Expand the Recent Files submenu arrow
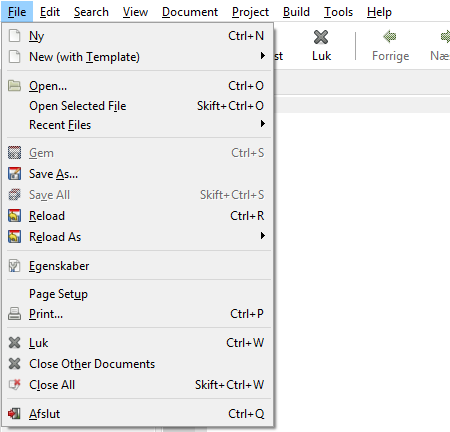The image size is (450, 432). pyautogui.click(x=263, y=124)
